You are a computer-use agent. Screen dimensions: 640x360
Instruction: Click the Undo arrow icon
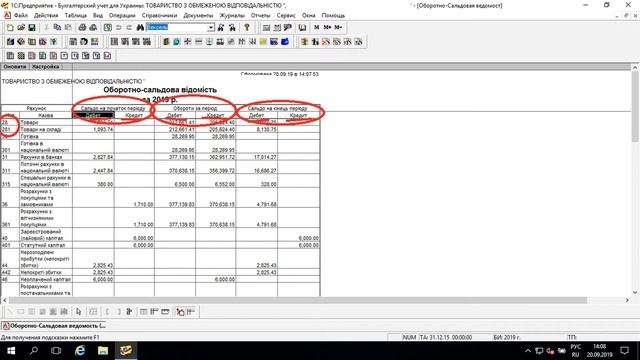pos(118,28)
